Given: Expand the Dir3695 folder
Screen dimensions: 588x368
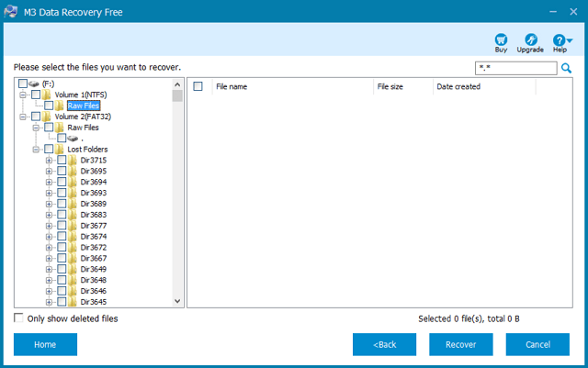Looking at the screenshot, I should [49, 172].
